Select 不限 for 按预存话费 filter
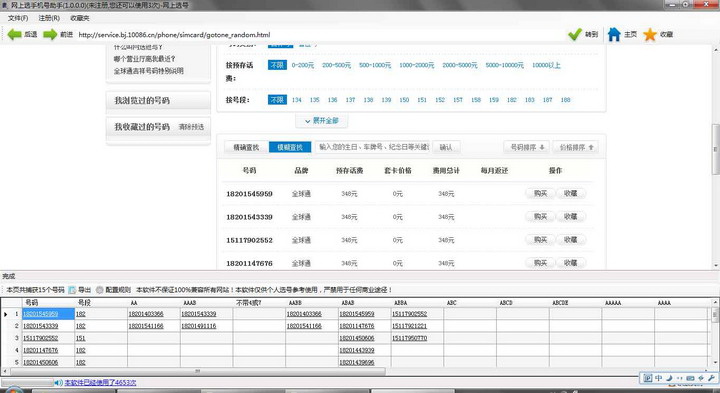Image resolution: width=720 pixels, height=393 pixels. (x=277, y=65)
